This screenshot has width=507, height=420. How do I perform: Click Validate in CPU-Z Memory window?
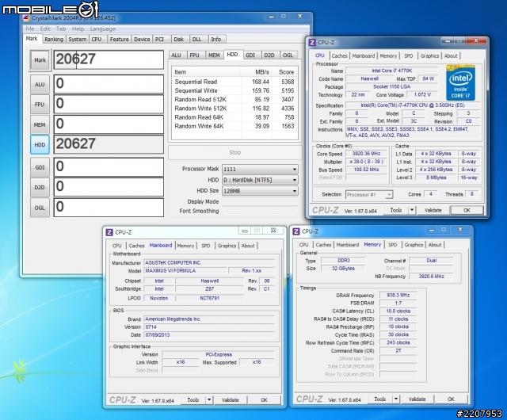pyautogui.click(x=417, y=399)
